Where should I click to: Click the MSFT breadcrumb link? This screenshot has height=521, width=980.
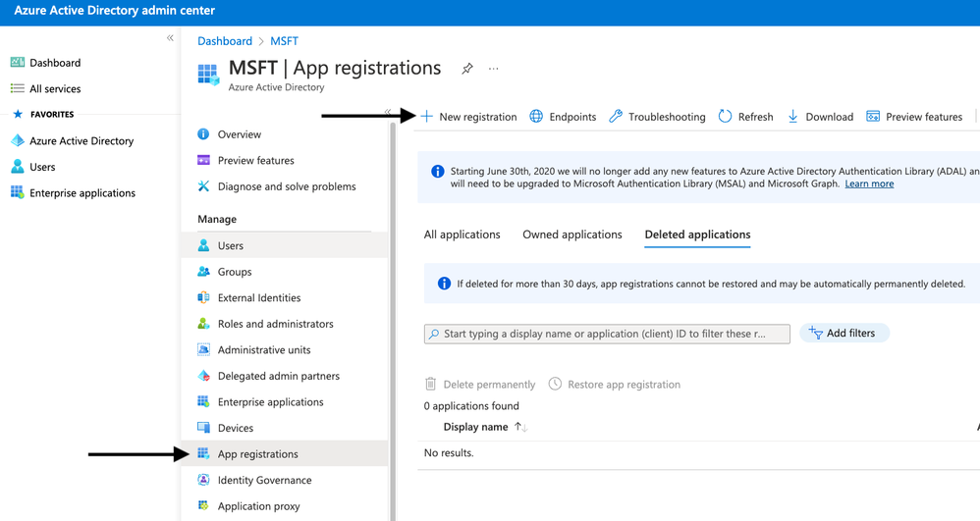click(x=285, y=40)
